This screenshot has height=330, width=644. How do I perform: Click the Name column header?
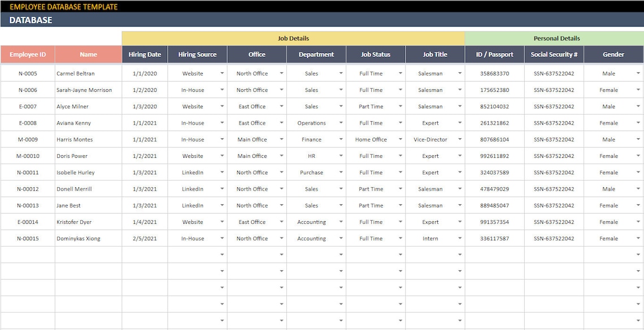pos(88,54)
